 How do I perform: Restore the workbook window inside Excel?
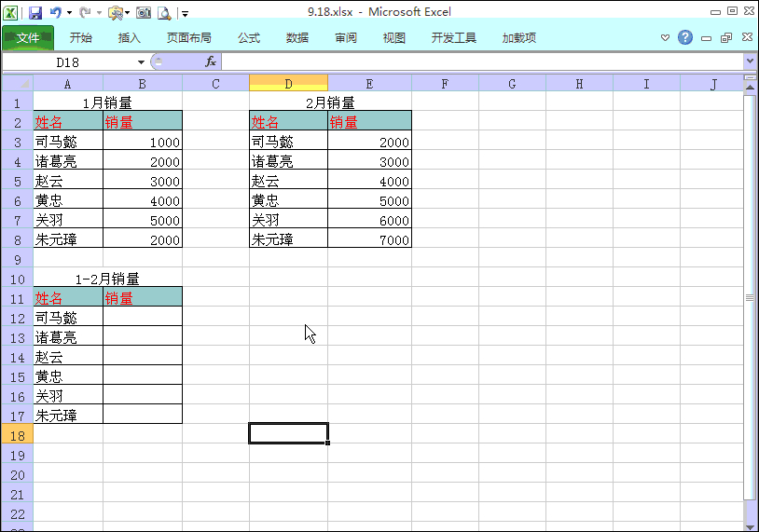pyautogui.click(x=726, y=37)
